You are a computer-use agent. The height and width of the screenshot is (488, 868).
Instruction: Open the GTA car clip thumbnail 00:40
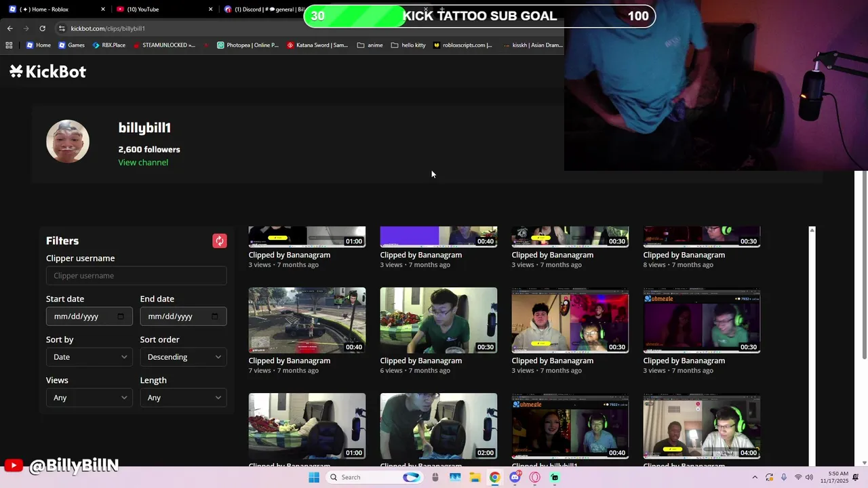(307, 320)
